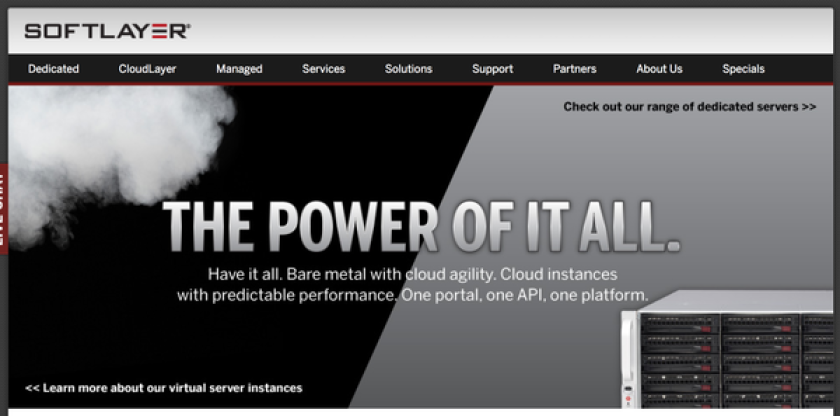The image size is (840, 416).
Task: Go to the Partners section
Action: coord(574,69)
